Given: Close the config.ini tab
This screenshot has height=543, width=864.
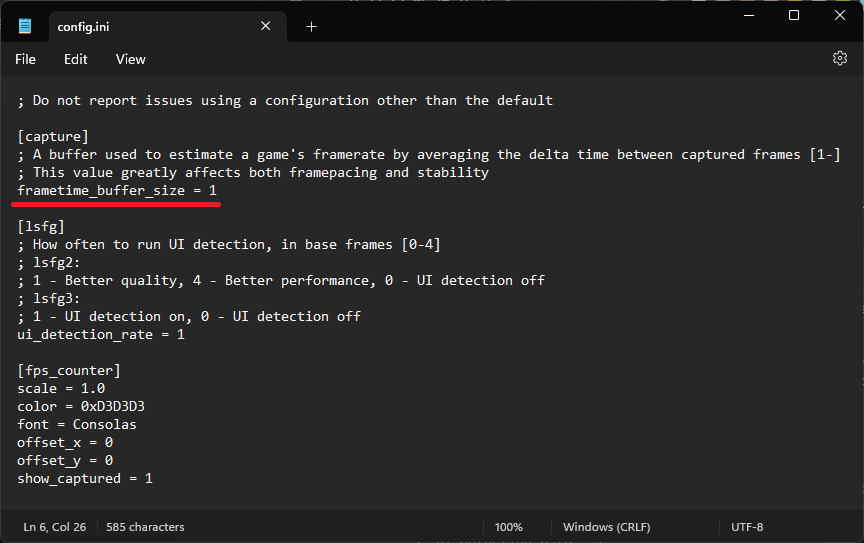Looking at the screenshot, I should 266,26.
